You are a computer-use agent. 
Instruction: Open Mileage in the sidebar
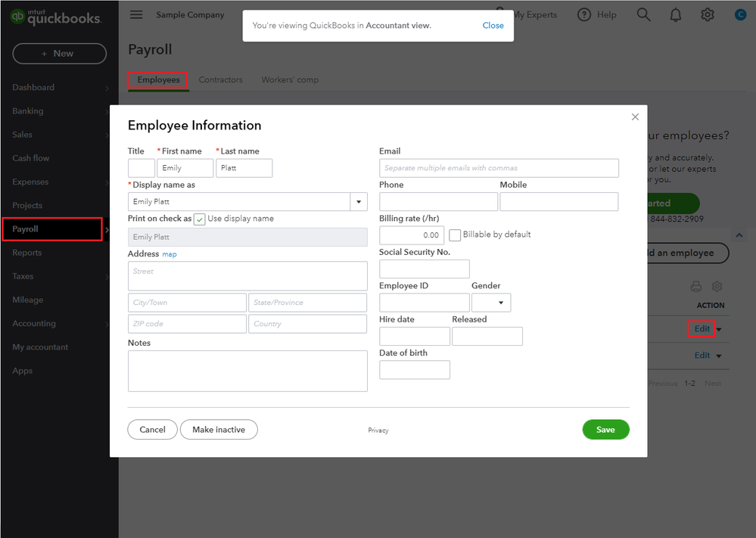point(27,300)
